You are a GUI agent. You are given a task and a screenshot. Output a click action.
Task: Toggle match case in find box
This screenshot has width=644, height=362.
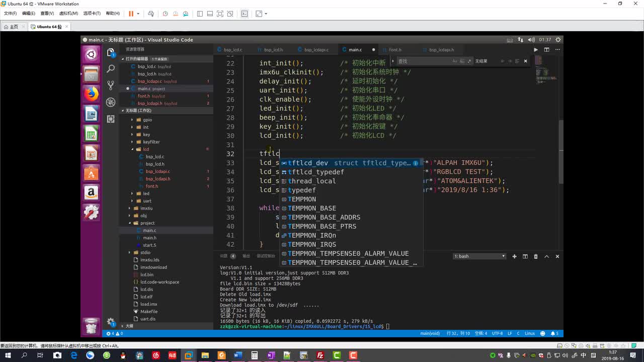pos(454,61)
